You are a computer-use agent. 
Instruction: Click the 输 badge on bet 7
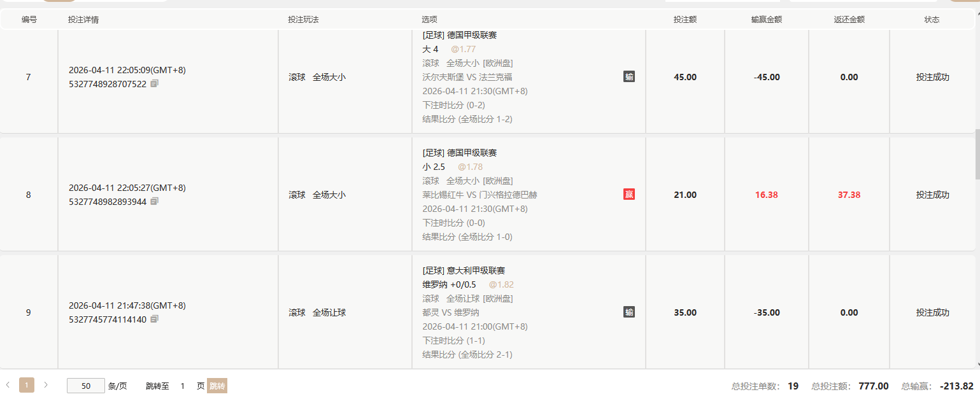click(629, 77)
